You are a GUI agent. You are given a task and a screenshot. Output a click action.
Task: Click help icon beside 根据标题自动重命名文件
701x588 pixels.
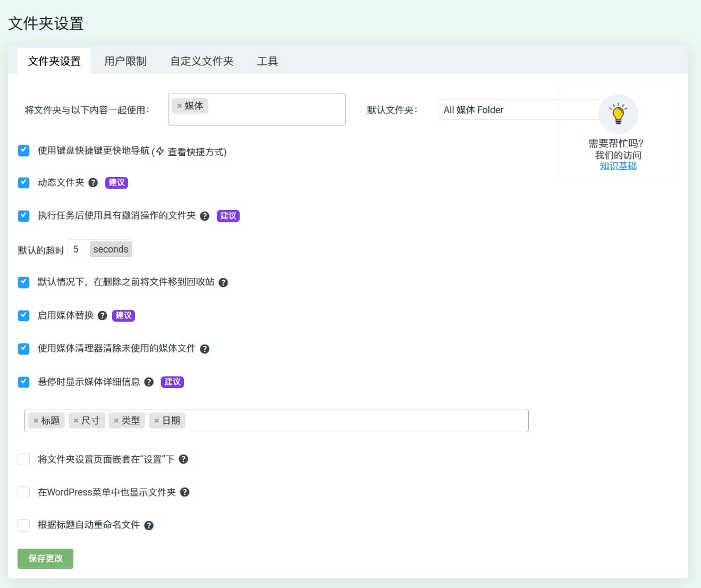[149, 526]
